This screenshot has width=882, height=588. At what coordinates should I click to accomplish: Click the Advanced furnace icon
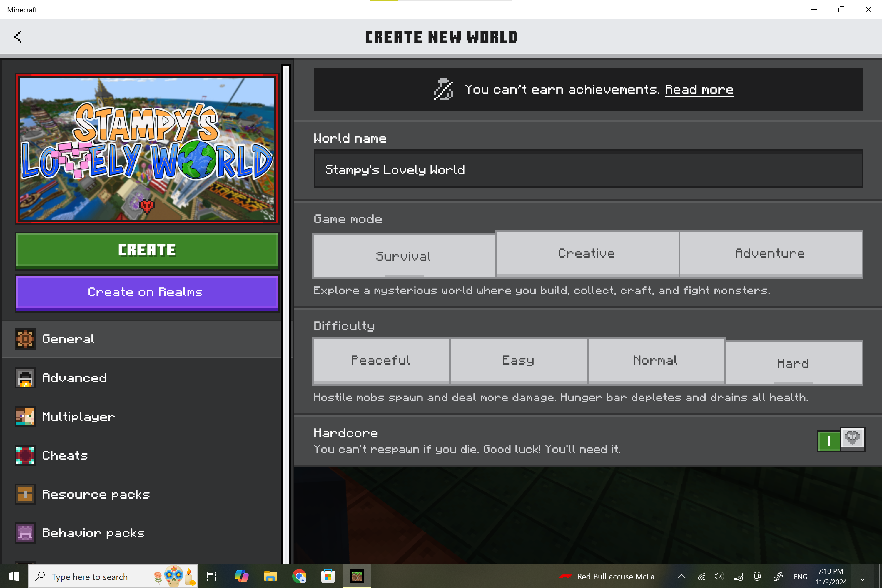click(25, 377)
